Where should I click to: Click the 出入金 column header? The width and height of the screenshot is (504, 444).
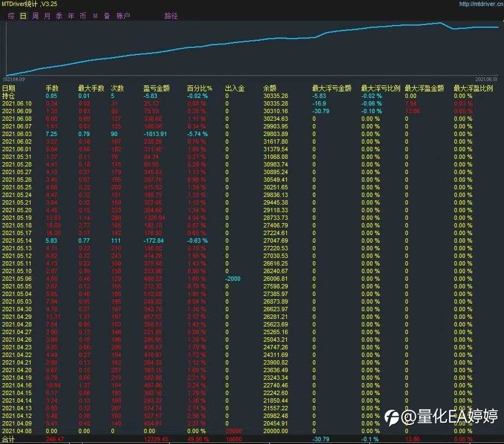pos(235,88)
